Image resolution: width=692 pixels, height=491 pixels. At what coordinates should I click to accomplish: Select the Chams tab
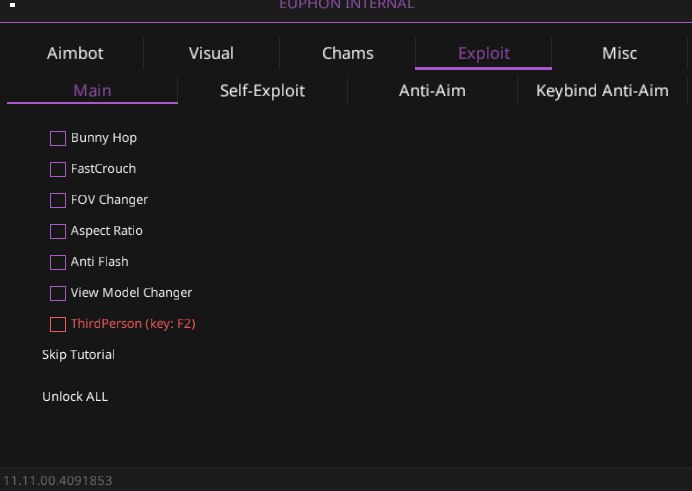point(348,53)
